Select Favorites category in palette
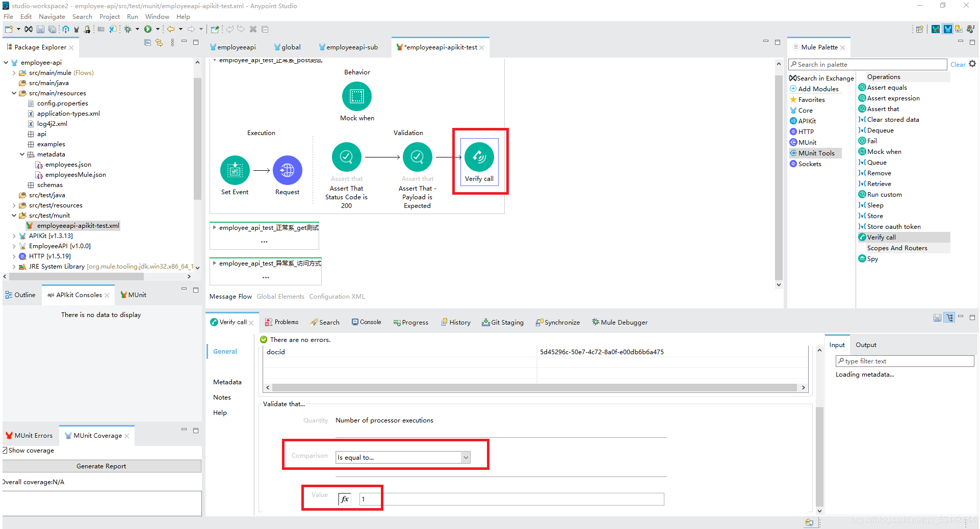980x529 pixels. [807, 99]
